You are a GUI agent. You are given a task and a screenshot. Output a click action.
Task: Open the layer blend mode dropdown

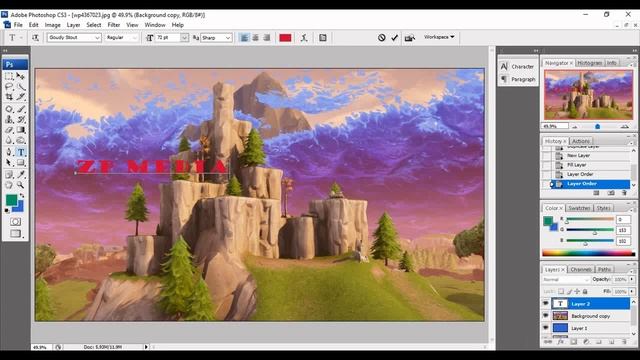[566, 280]
